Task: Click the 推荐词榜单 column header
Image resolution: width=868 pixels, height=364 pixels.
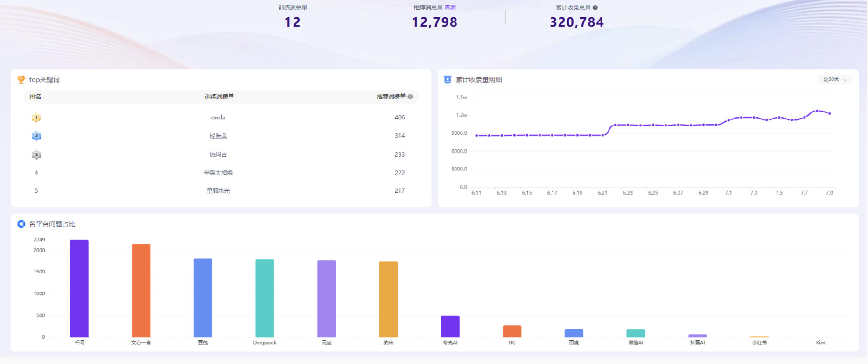Action: click(x=391, y=97)
